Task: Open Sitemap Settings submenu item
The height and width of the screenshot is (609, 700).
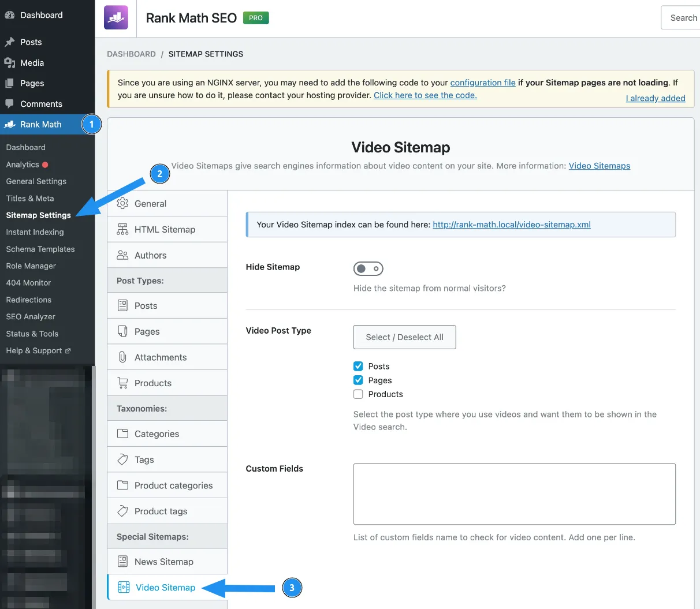Action: click(x=39, y=215)
